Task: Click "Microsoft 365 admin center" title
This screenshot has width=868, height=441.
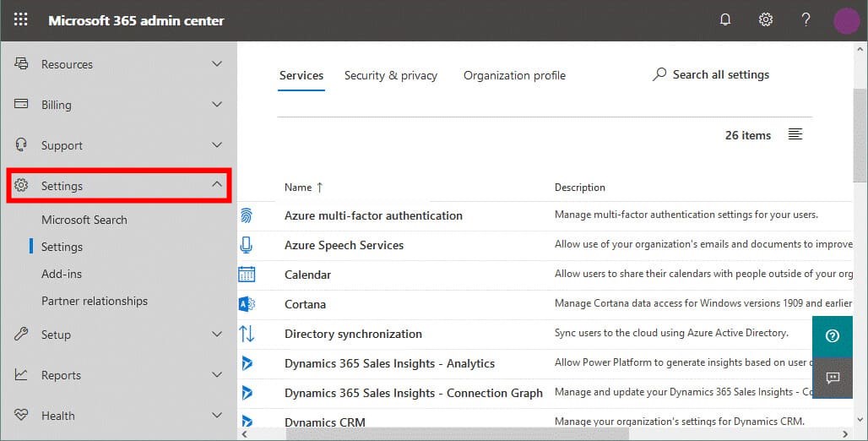Action: coord(136,20)
